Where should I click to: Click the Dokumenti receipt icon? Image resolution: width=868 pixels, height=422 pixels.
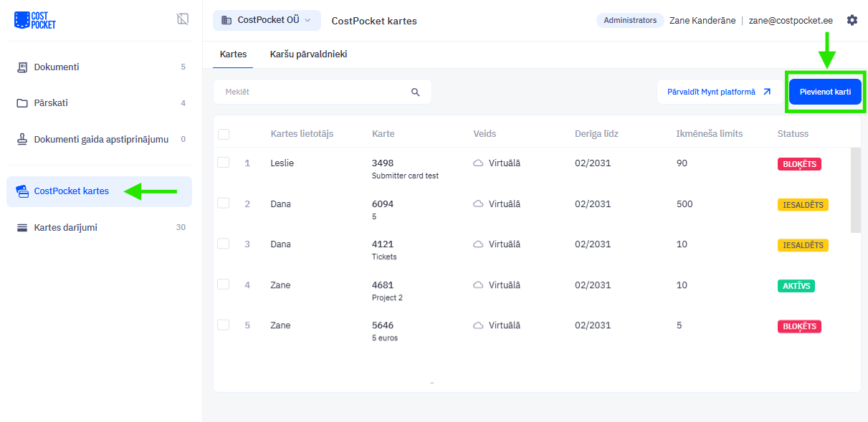tap(22, 67)
